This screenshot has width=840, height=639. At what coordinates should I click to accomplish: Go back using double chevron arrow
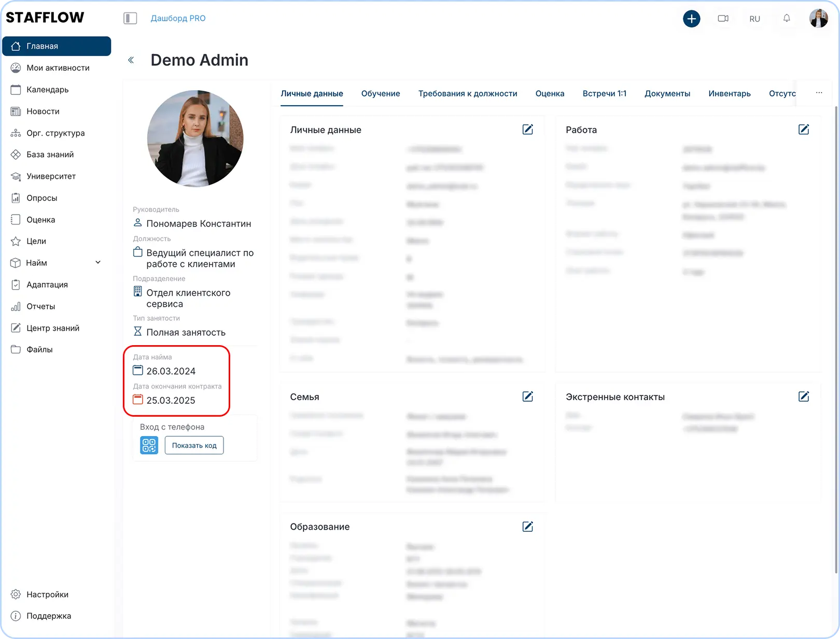[x=131, y=60]
